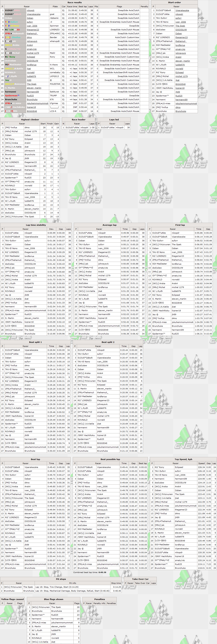The height and width of the screenshot is (644, 217).
Task: Open DODISLVW link in Race results table
Action: coord(33,61)
